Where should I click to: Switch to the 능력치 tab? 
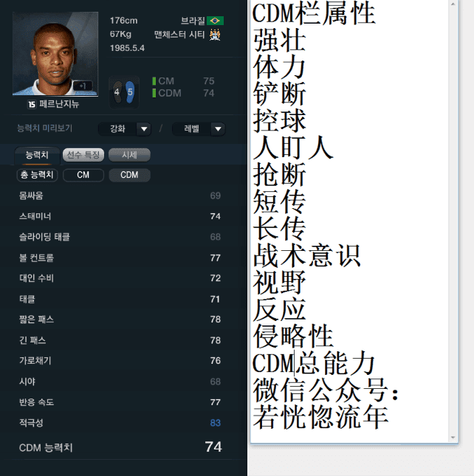click(37, 155)
